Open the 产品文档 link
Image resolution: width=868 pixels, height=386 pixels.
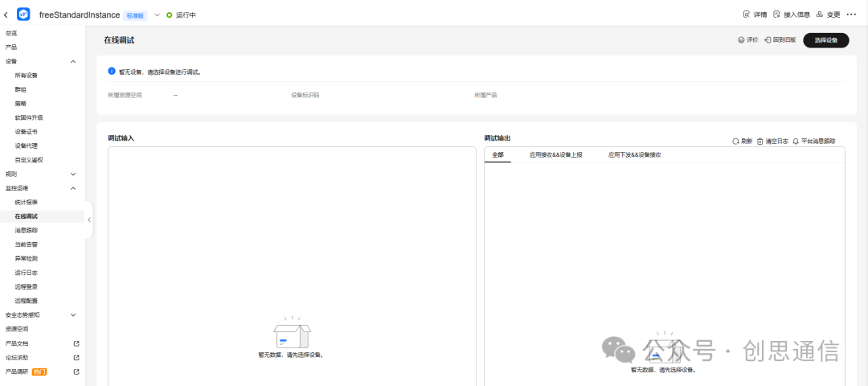click(x=17, y=343)
